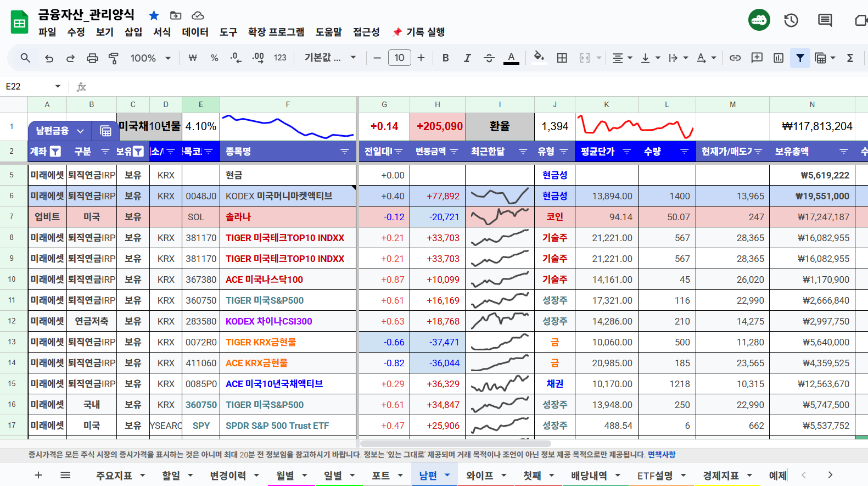Print the spreadsheet
Screen dimensions: 868x486
click(x=92, y=58)
